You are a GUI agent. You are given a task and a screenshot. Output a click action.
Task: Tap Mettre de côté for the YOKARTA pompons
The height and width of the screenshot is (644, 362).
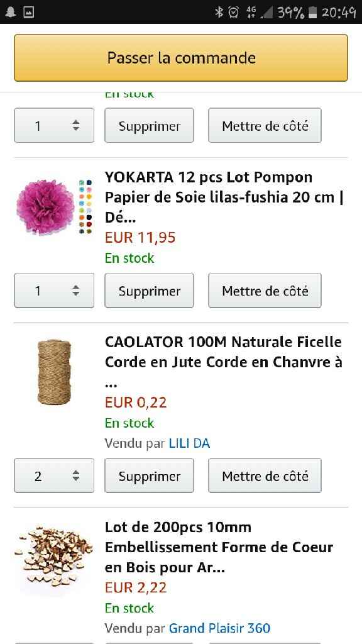(265, 290)
